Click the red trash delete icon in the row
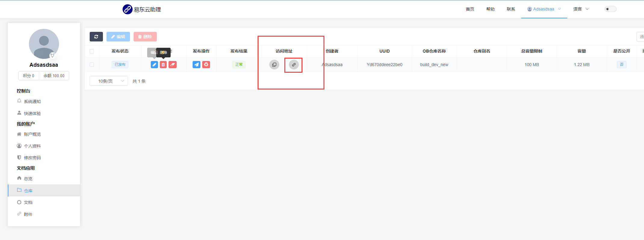644x240 pixels. (x=163, y=65)
